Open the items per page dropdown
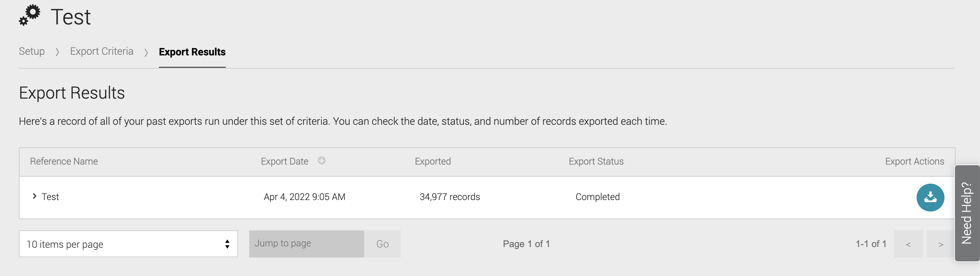The width and height of the screenshot is (980, 276). coord(128,244)
